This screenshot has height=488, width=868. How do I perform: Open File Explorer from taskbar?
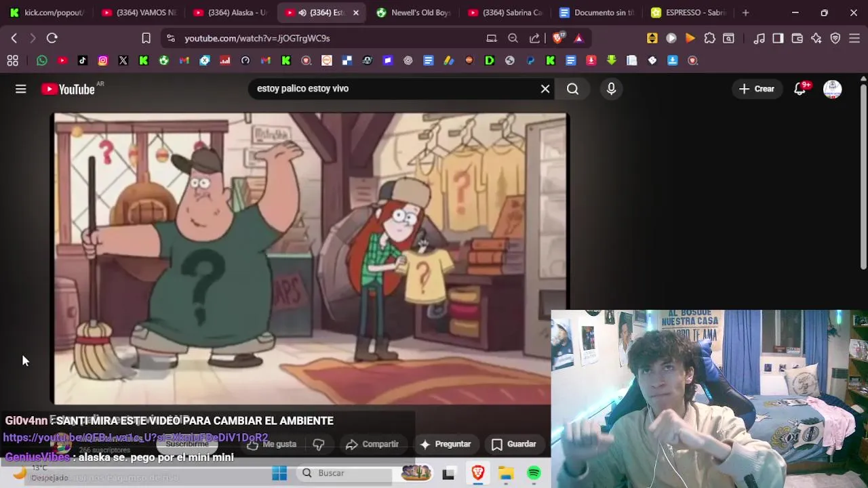(x=506, y=473)
